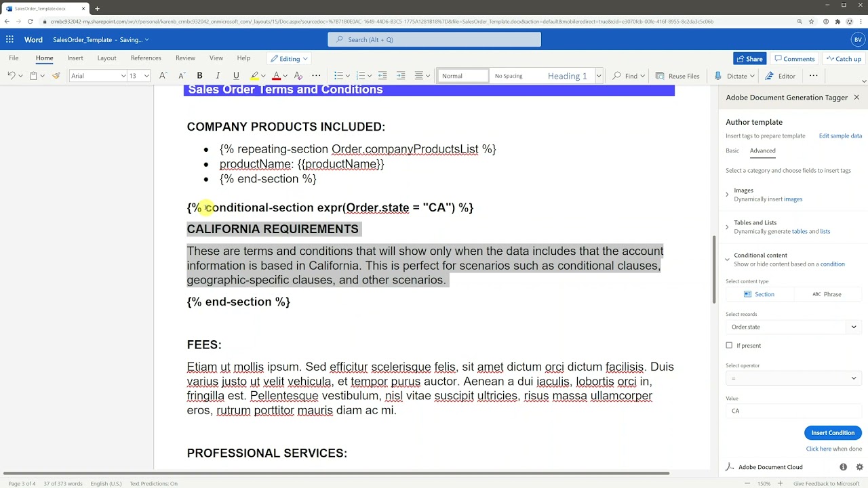
Task: Open the ribbon overflow ellipsis menu
Action: pos(813,75)
